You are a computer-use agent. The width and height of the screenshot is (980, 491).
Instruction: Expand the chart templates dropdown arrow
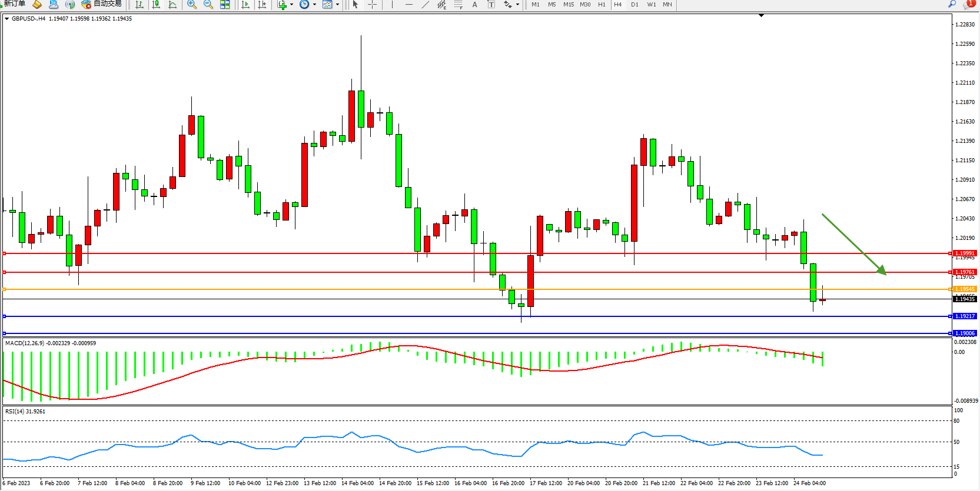[x=337, y=4]
